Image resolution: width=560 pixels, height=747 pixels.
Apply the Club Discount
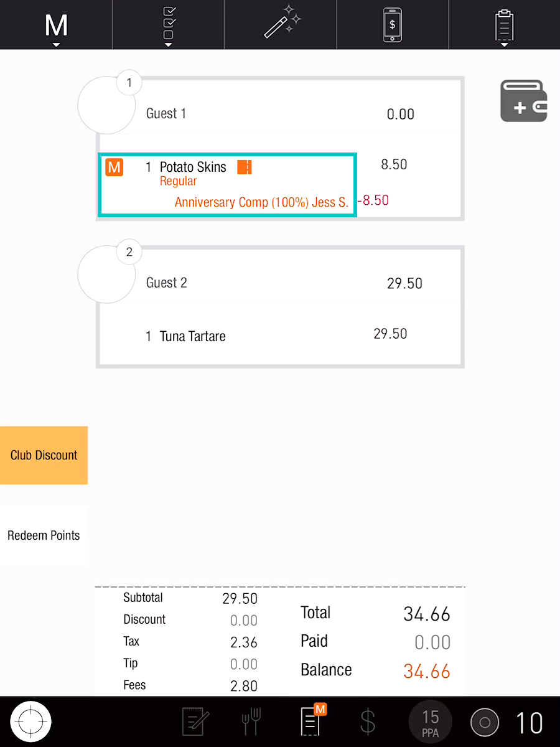pos(44,455)
